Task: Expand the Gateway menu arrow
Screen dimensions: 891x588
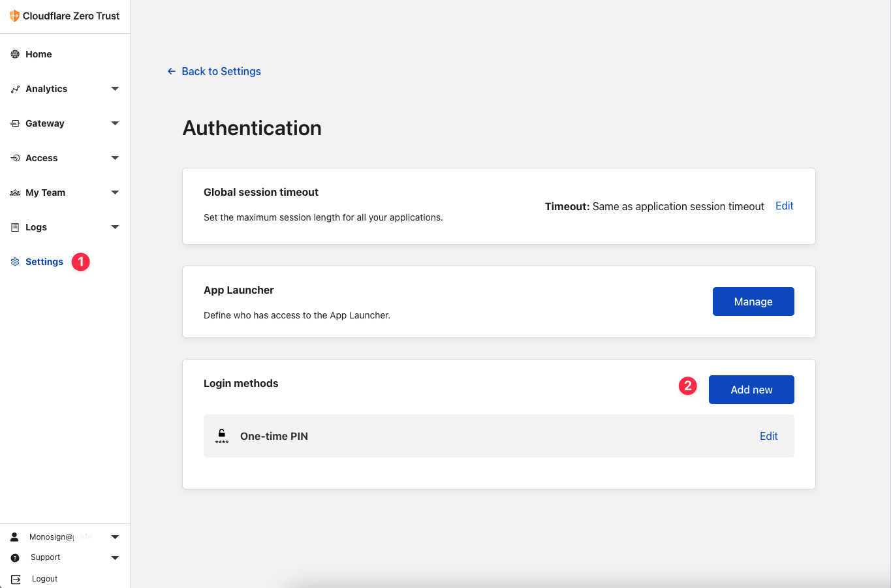Action: point(115,123)
